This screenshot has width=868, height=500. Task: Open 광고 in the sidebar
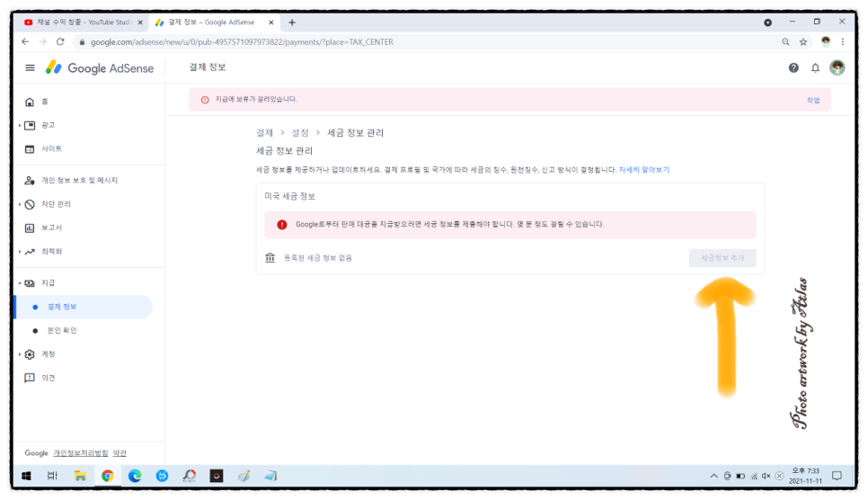pyautogui.click(x=49, y=125)
